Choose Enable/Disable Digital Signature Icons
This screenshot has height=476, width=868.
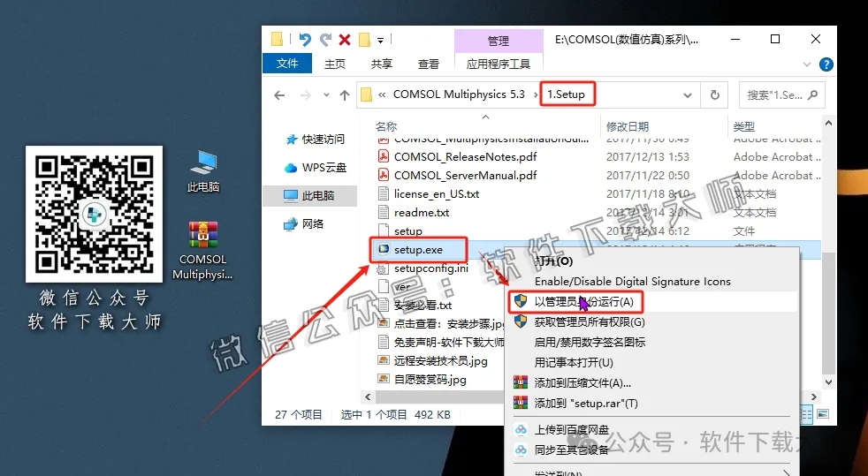tap(632, 282)
